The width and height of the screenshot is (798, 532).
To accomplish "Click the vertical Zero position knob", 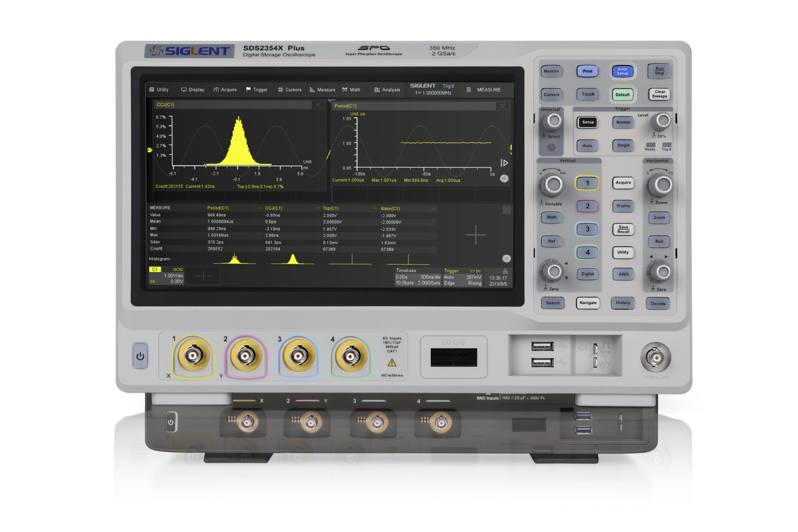I will [554, 272].
